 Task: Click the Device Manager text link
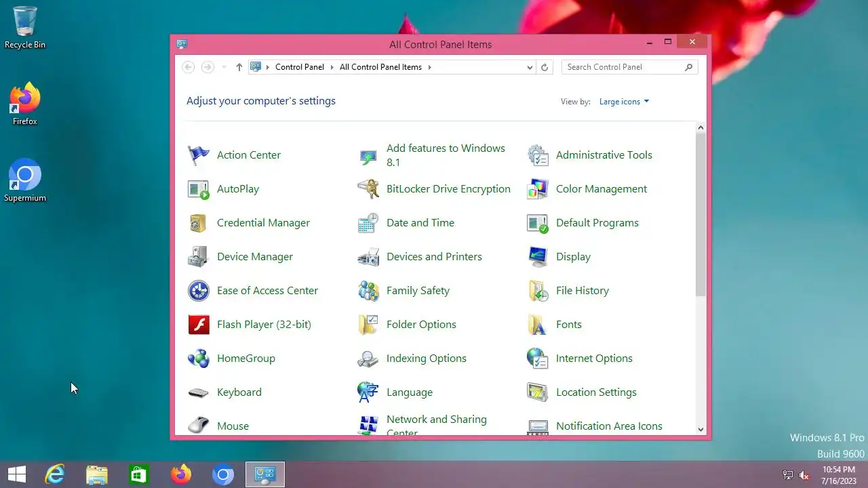(x=255, y=257)
